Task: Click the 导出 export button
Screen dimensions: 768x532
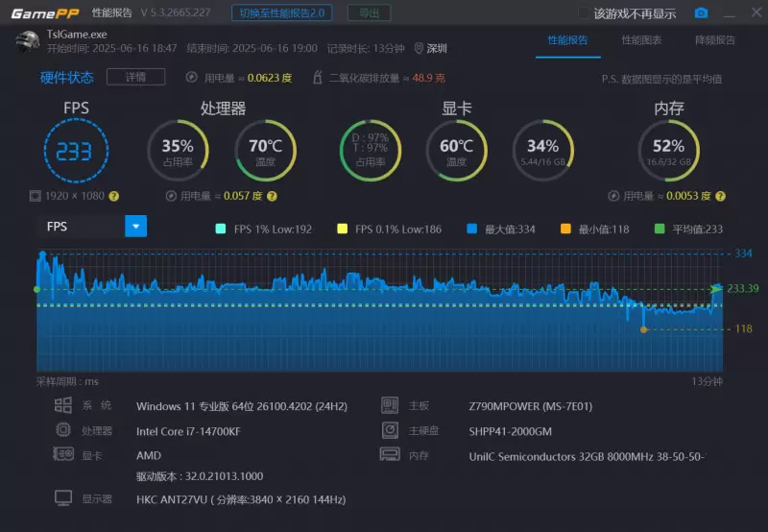Action: [x=369, y=13]
